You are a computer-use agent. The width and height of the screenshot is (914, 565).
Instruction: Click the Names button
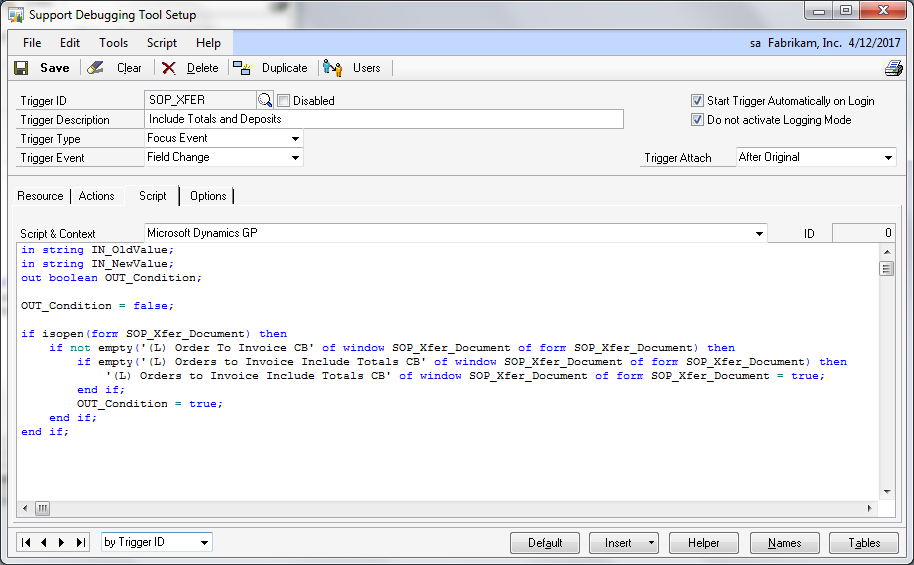[785, 543]
